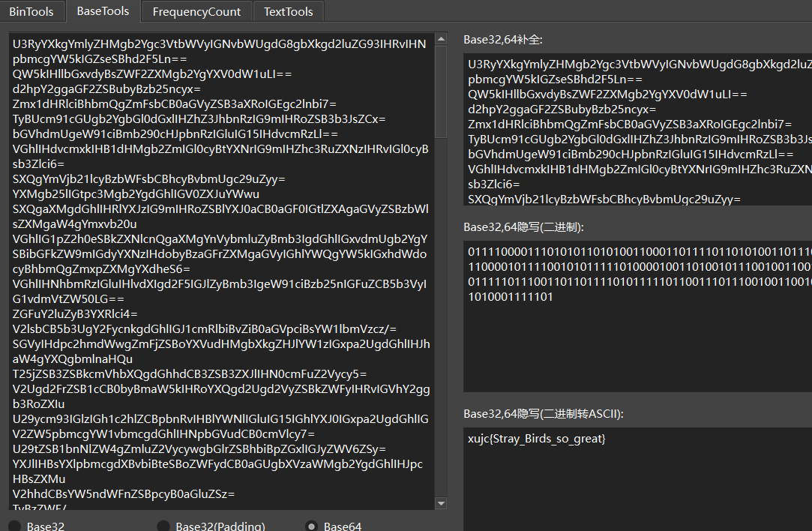
Task: Switch to the BinTools tab
Action: pos(32,11)
